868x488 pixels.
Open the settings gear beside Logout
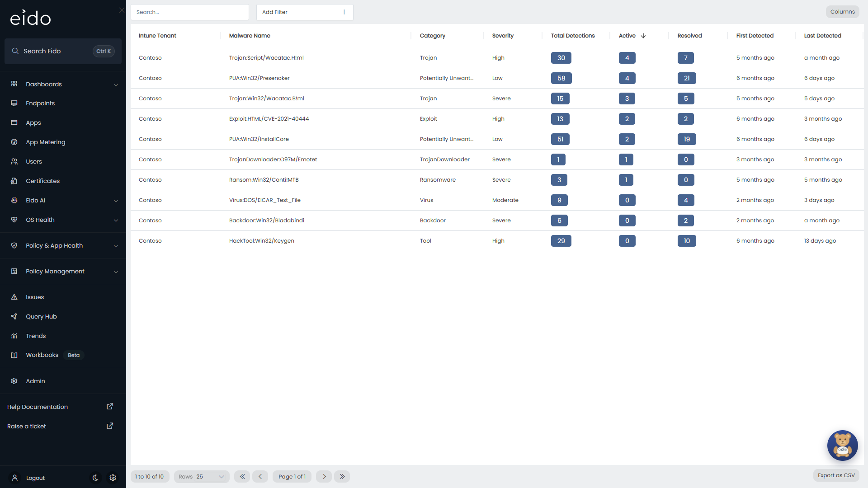click(x=113, y=478)
